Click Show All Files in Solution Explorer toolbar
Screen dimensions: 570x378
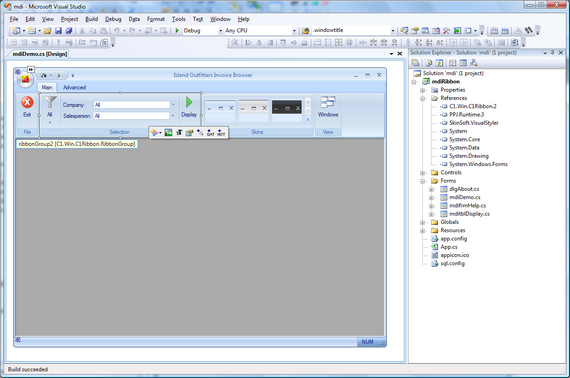tap(429, 63)
